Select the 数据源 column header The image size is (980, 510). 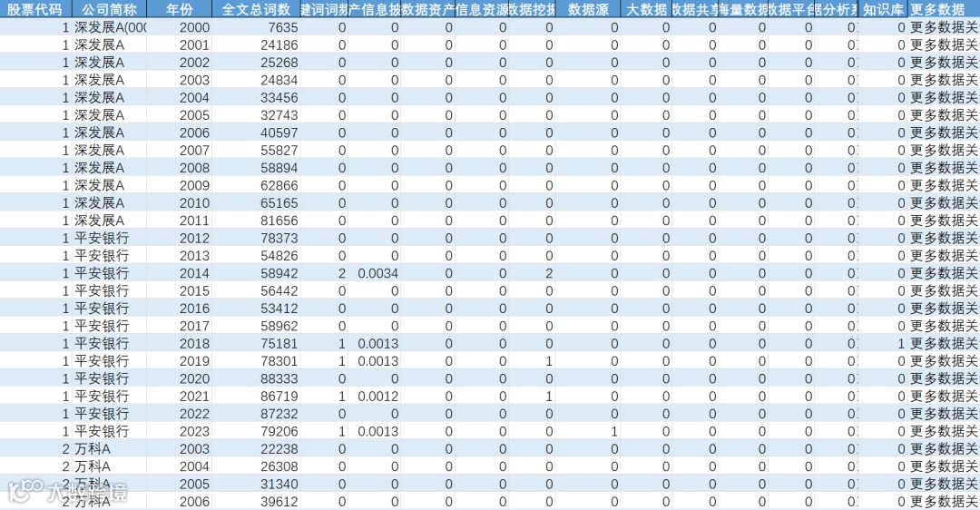tap(588, 9)
